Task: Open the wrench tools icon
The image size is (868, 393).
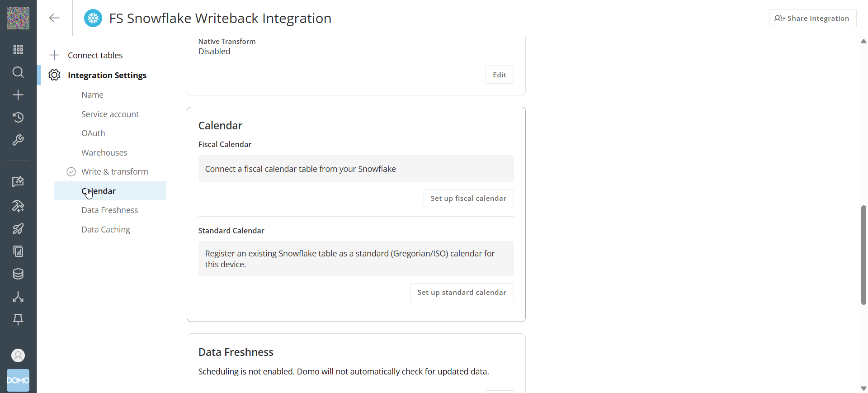Action: [18, 140]
